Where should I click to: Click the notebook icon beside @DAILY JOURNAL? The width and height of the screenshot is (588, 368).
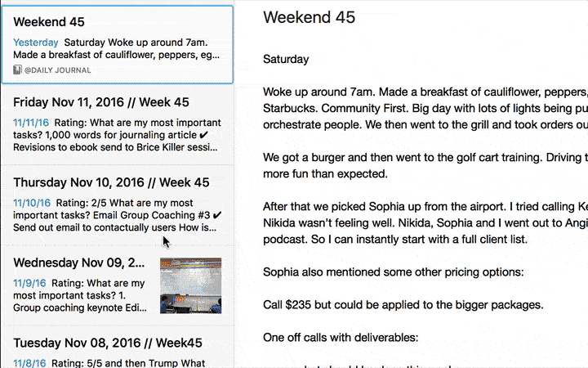click(17, 70)
